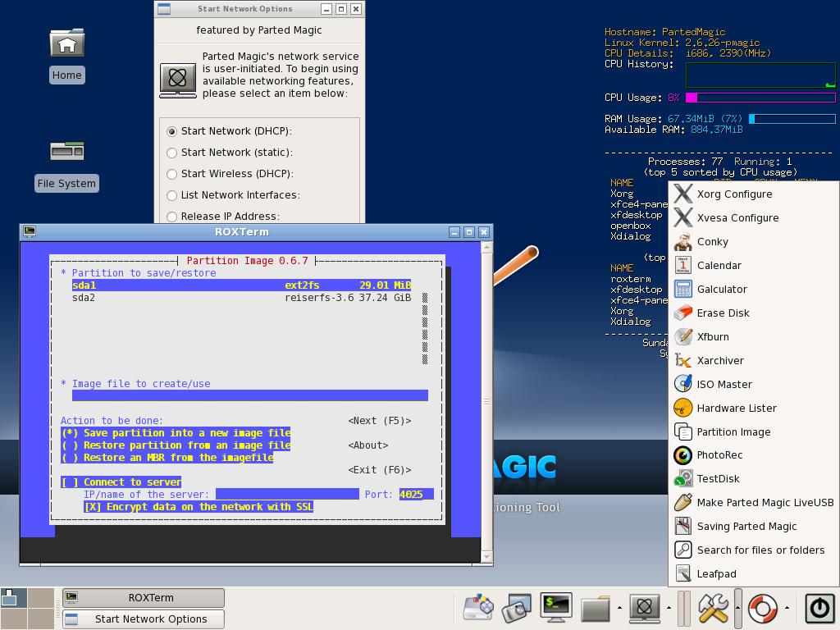Open Saving Parted Magic entry
Viewport: 840px width, 630px height.
(753, 526)
